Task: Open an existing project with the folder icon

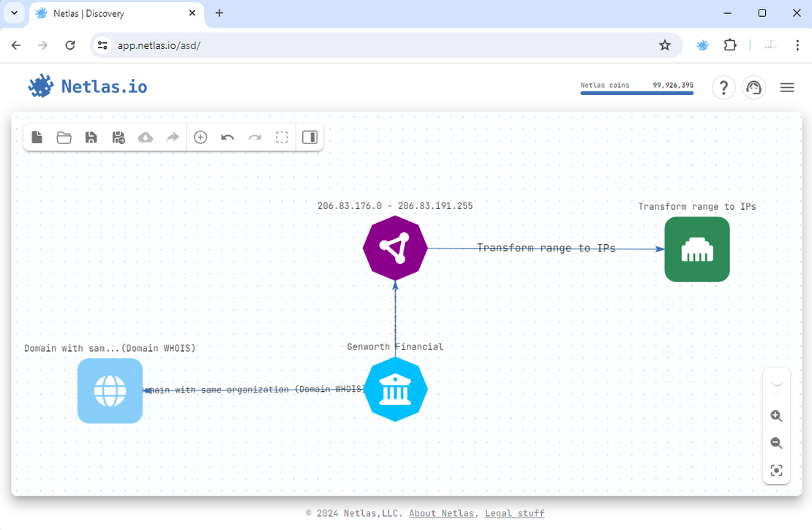Action: tap(64, 137)
